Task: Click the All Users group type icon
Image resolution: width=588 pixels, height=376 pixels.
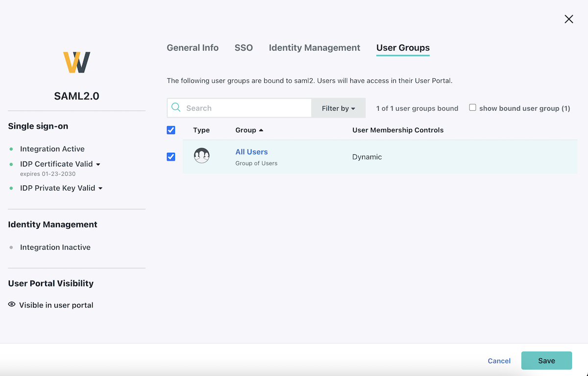Action: pyautogui.click(x=201, y=156)
